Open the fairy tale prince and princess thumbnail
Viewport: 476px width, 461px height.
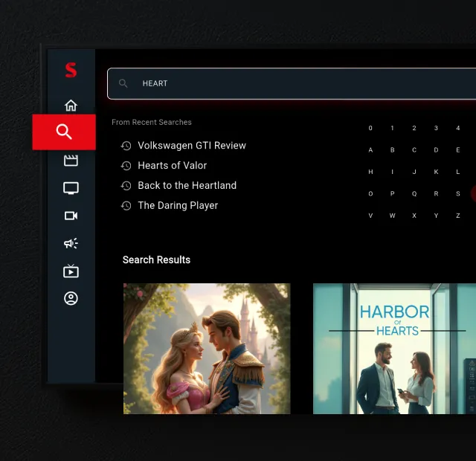[x=207, y=348]
